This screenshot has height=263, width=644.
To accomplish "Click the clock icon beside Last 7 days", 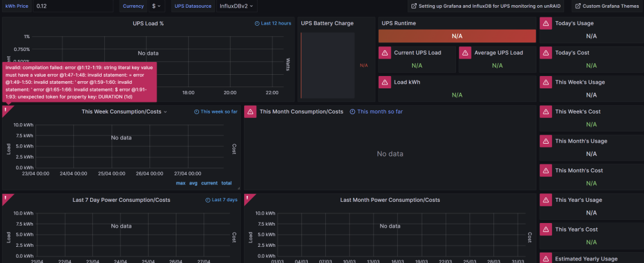I will [x=208, y=200].
